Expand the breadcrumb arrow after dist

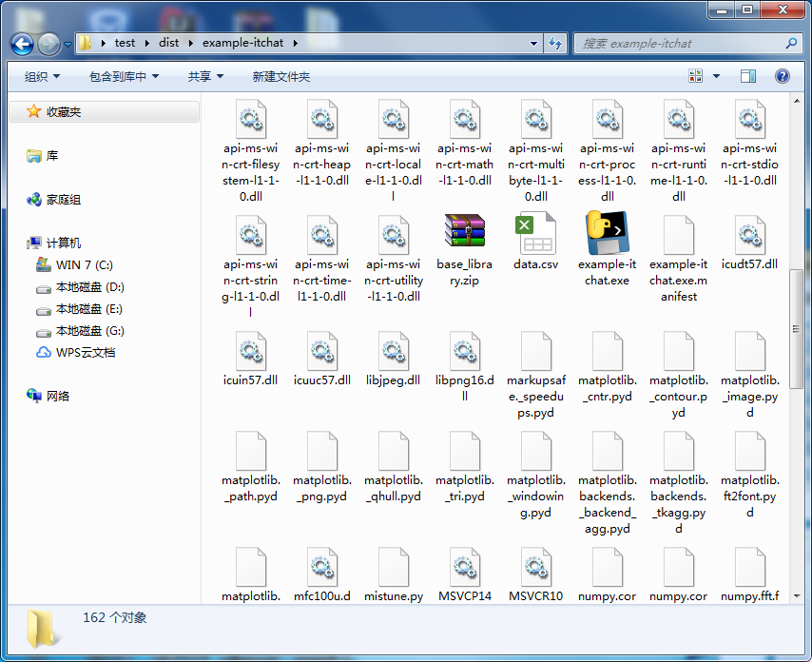[191, 43]
